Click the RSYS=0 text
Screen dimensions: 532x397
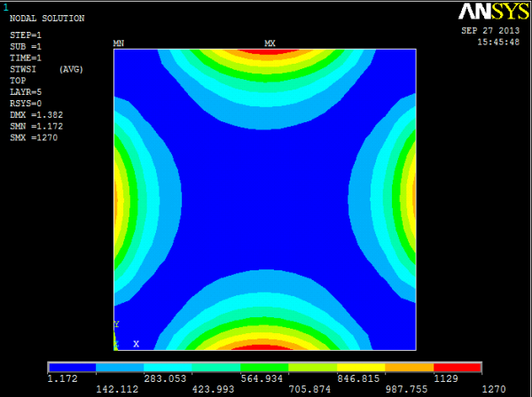(x=26, y=104)
